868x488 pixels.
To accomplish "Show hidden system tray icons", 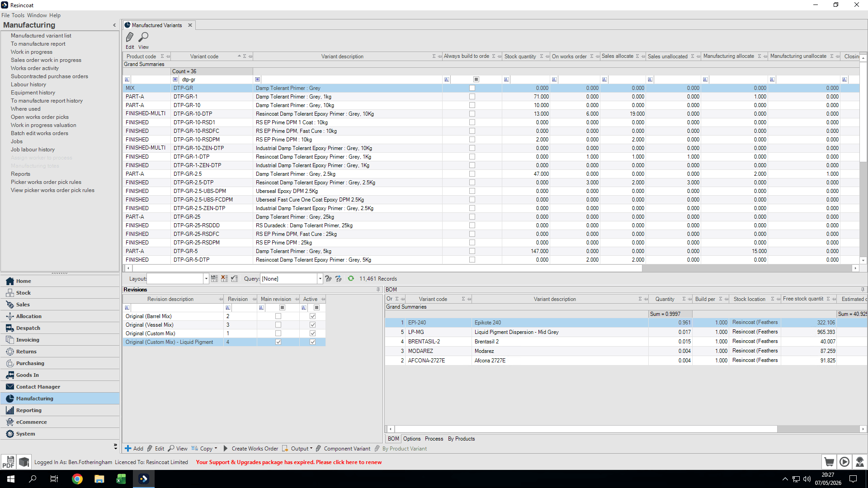I will click(x=785, y=479).
